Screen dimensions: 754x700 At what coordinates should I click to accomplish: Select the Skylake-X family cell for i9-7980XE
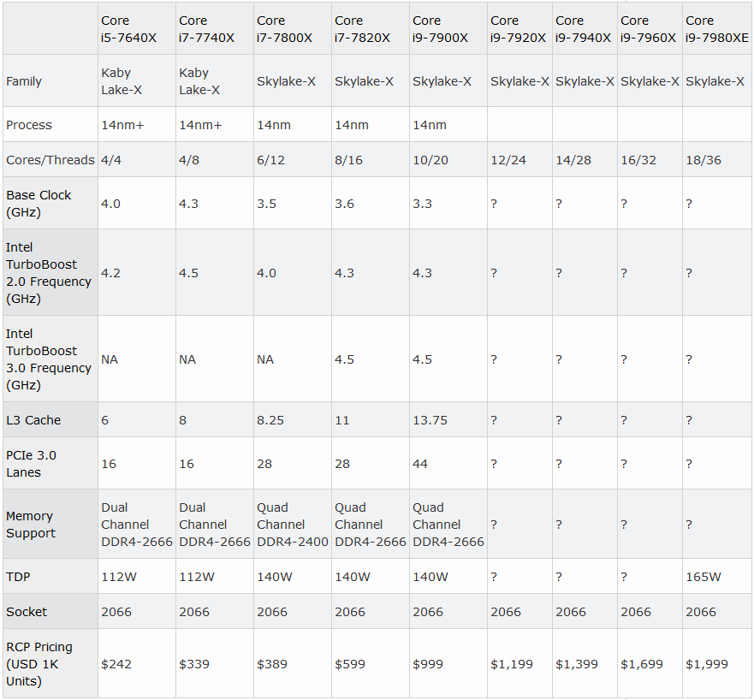(x=717, y=80)
